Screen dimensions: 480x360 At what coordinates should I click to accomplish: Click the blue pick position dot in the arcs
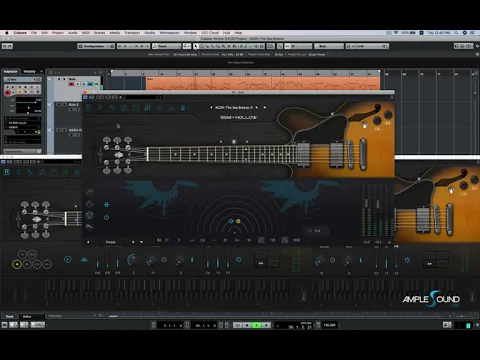point(231,221)
